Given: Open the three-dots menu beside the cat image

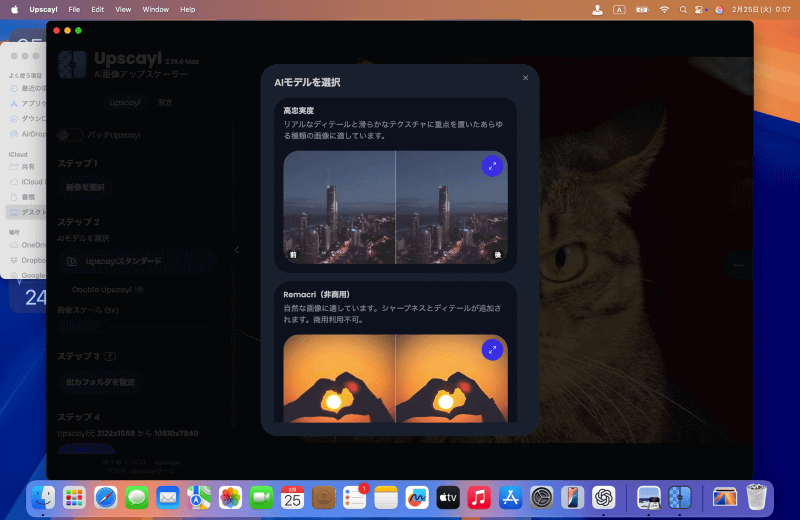Looking at the screenshot, I should coord(738,265).
